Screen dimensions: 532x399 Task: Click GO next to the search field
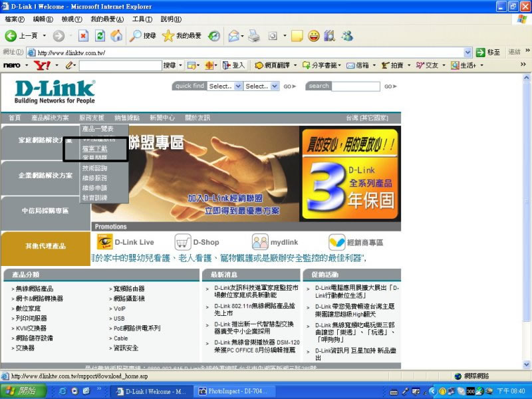pyautogui.click(x=390, y=86)
